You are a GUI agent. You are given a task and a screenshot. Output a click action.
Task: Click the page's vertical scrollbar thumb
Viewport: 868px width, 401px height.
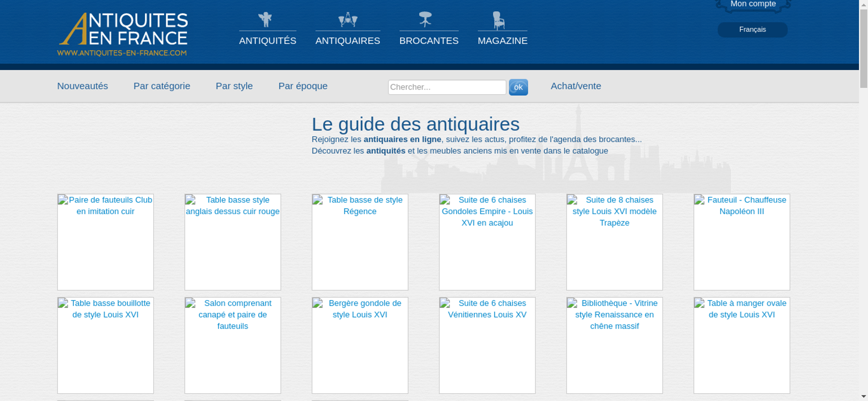pos(863,48)
